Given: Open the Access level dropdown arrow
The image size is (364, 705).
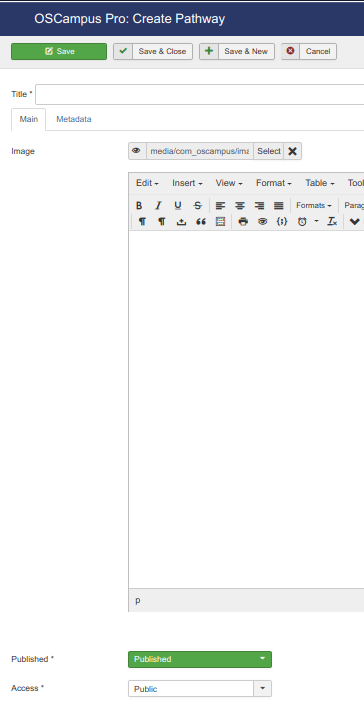Looking at the screenshot, I should (x=263, y=688).
